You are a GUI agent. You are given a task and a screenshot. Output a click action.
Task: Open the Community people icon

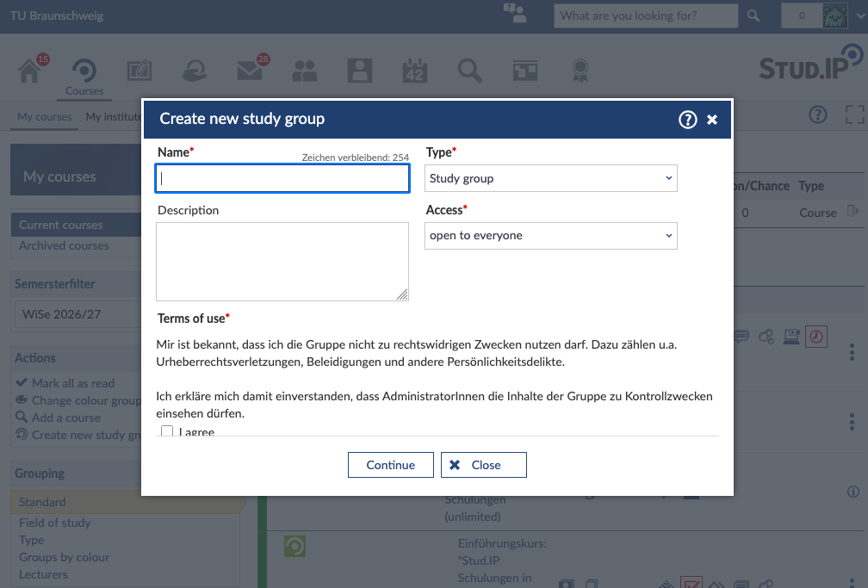click(305, 71)
